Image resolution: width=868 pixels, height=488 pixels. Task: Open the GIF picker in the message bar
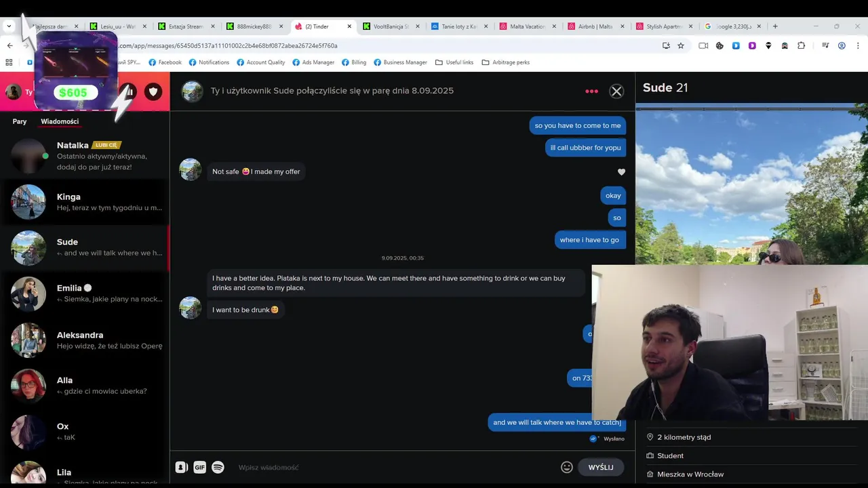(x=199, y=467)
